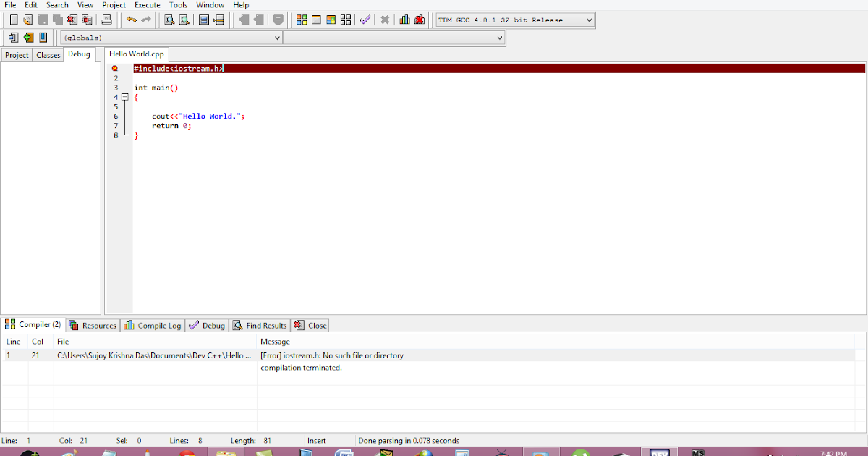Open the Help menu

(x=241, y=5)
